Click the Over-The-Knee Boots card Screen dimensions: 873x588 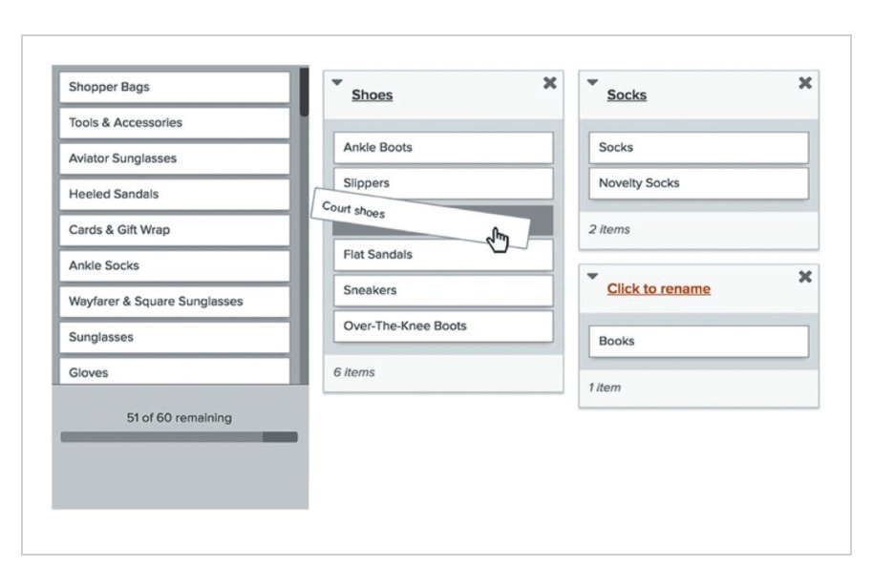[444, 326]
